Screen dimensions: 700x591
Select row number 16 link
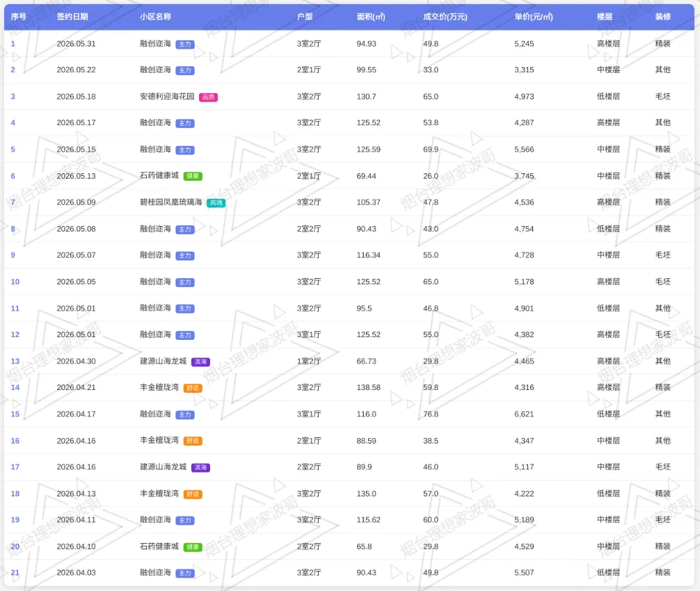coord(15,441)
